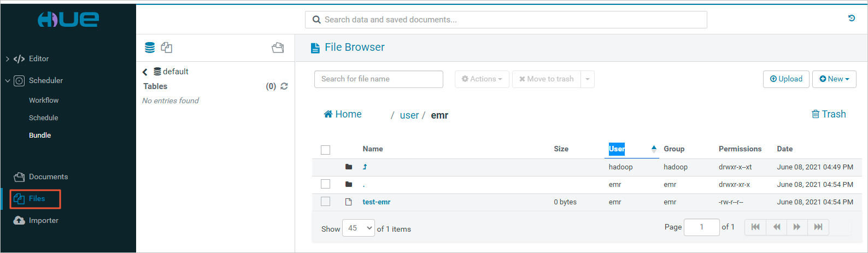Toggle the User column sort arrow
The height and width of the screenshot is (253, 868).
tap(654, 149)
